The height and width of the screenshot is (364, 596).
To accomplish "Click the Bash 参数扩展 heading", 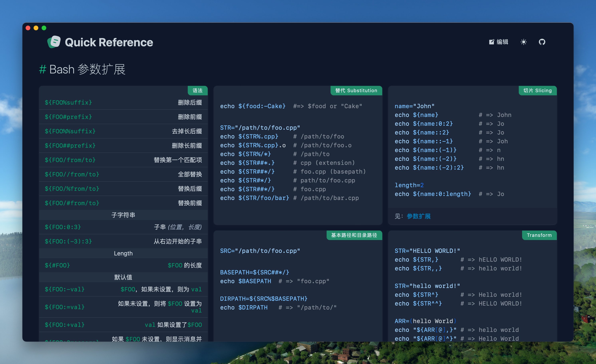I will coord(87,70).
